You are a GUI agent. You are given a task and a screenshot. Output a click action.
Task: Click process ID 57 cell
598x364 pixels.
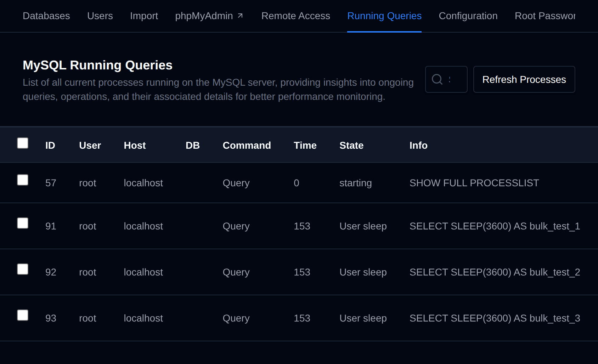[x=51, y=183]
